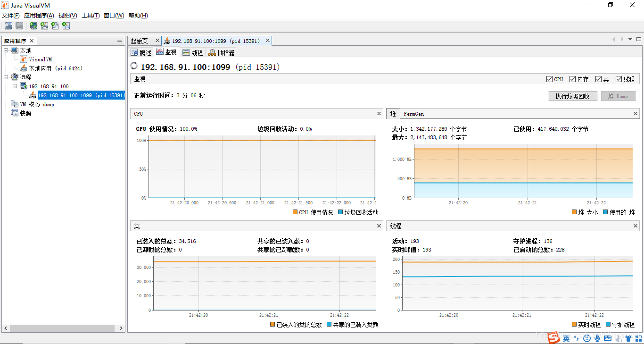This screenshot has width=644, height=344.
Task: Click the host icon beside 192.168.91.100
Action: (23, 86)
